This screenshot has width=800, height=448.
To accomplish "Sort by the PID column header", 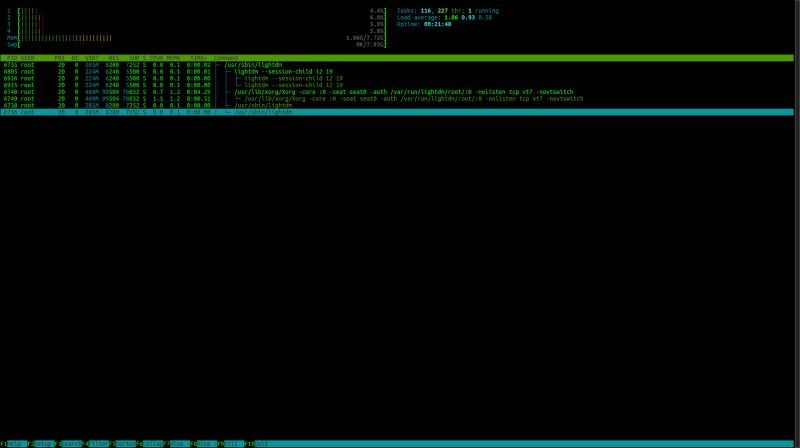I will click(x=12, y=58).
